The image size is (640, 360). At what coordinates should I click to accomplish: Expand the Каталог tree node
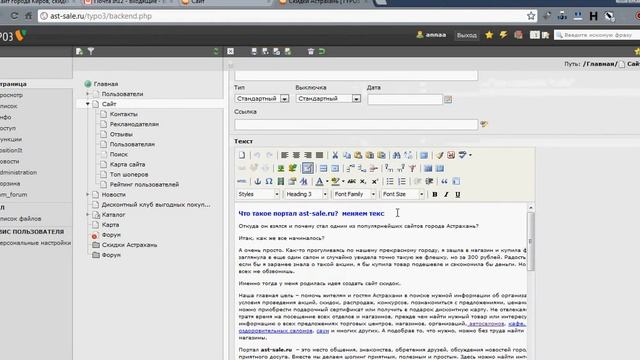coord(87,215)
